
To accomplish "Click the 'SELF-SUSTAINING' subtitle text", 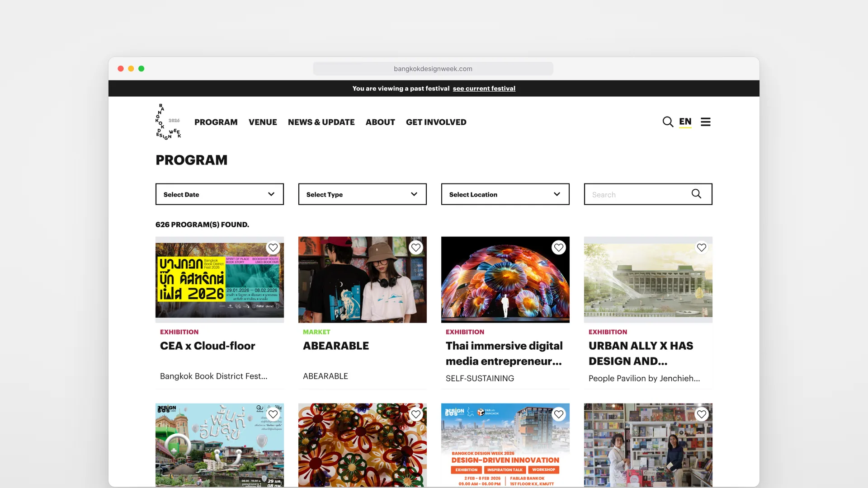I will point(480,378).
